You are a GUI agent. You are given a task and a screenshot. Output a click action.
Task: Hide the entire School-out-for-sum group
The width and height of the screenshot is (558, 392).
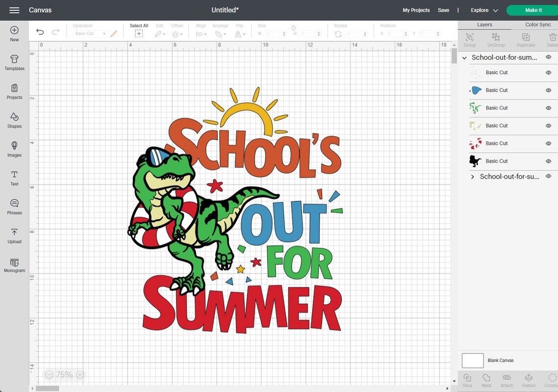pyautogui.click(x=548, y=57)
